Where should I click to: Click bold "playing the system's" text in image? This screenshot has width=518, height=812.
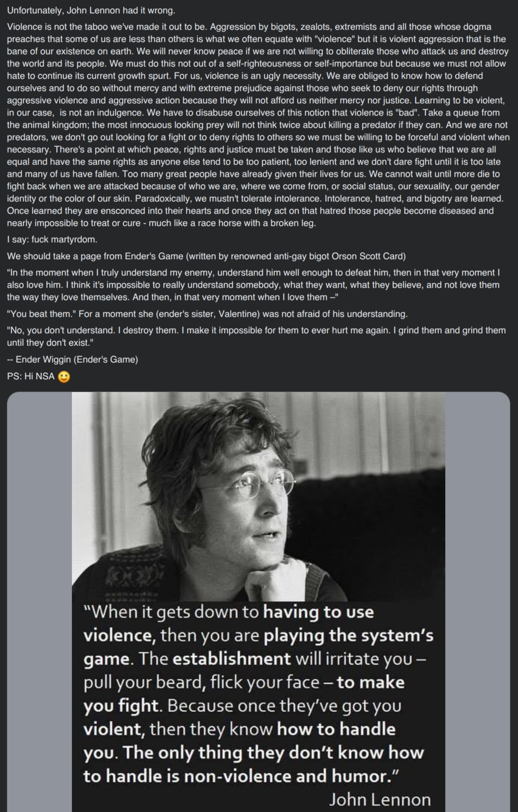[349, 635]
